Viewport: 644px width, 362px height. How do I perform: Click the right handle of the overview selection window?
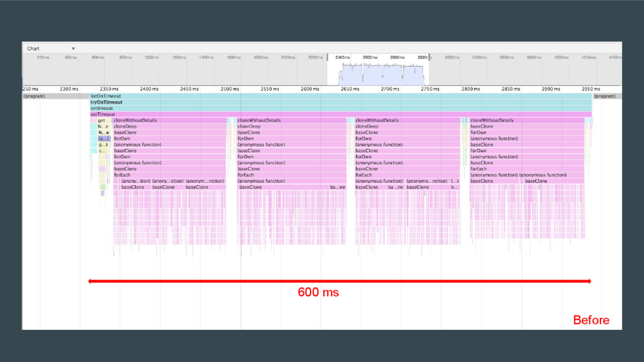430,58
